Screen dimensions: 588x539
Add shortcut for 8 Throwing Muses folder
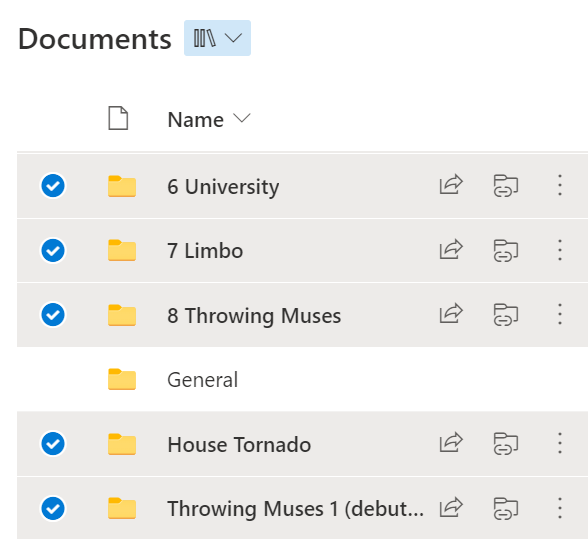pos(506,315)
